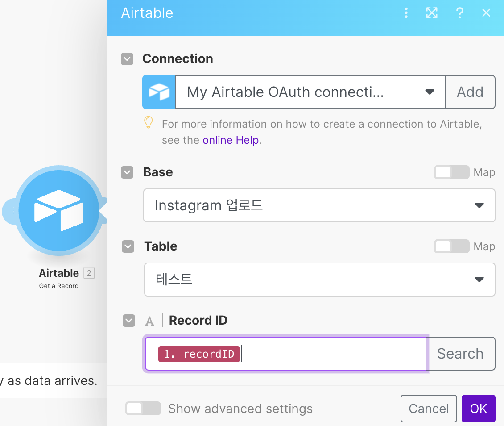
Task: Click the lightbulb hint icon
Action: (x=148, y=122)
